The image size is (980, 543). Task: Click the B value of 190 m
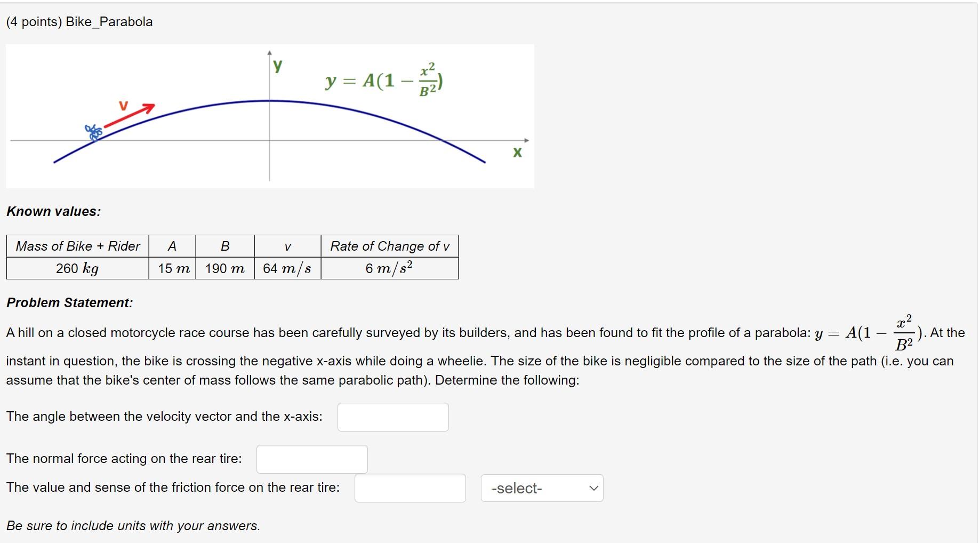click(224, 269)
